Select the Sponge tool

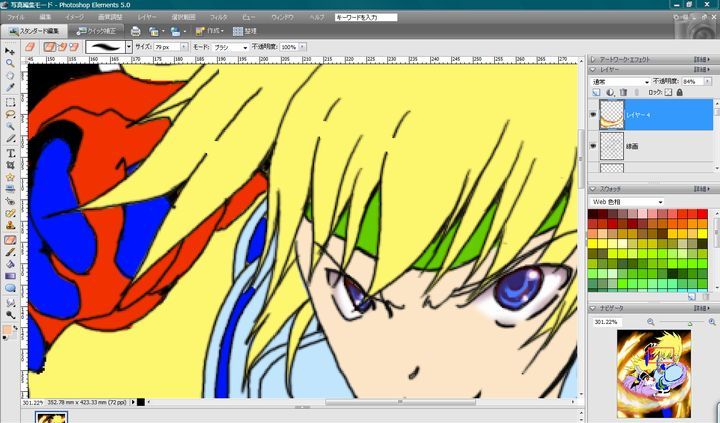10,315
